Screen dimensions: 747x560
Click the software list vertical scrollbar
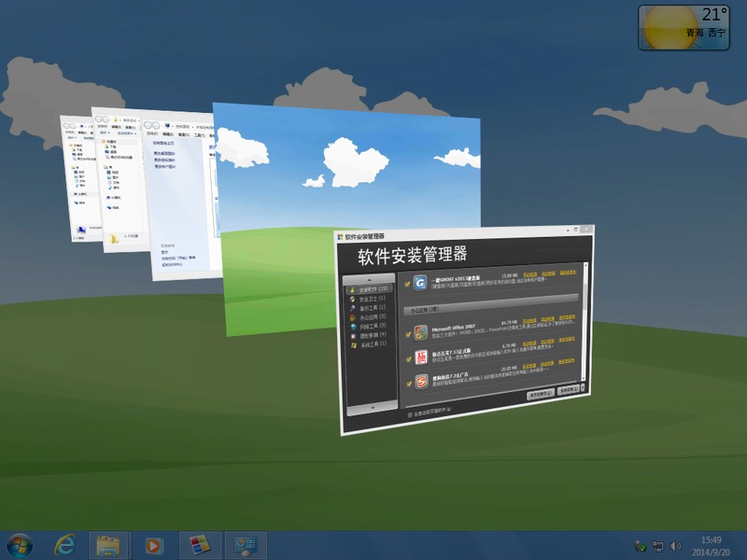[x=585, y=321]
